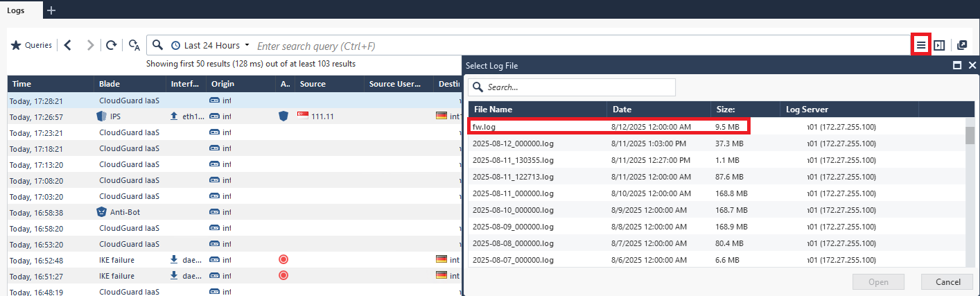This screenshot has width=980, height=296.
Task: Select the 2025-08-09_000000.log file
Action: (x=717, y=227)
